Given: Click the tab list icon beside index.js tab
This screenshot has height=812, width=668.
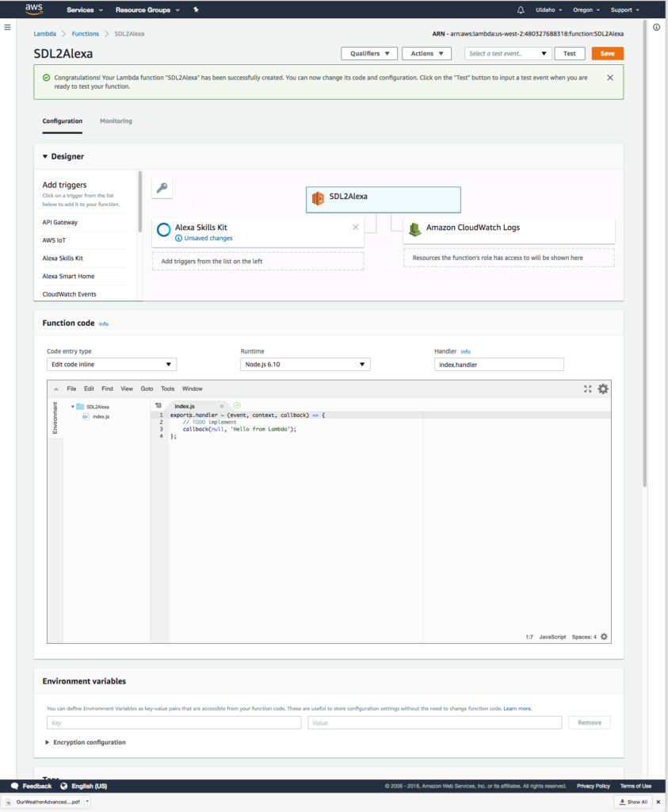Looking at the screenshot, I should (x=158, y=405).
